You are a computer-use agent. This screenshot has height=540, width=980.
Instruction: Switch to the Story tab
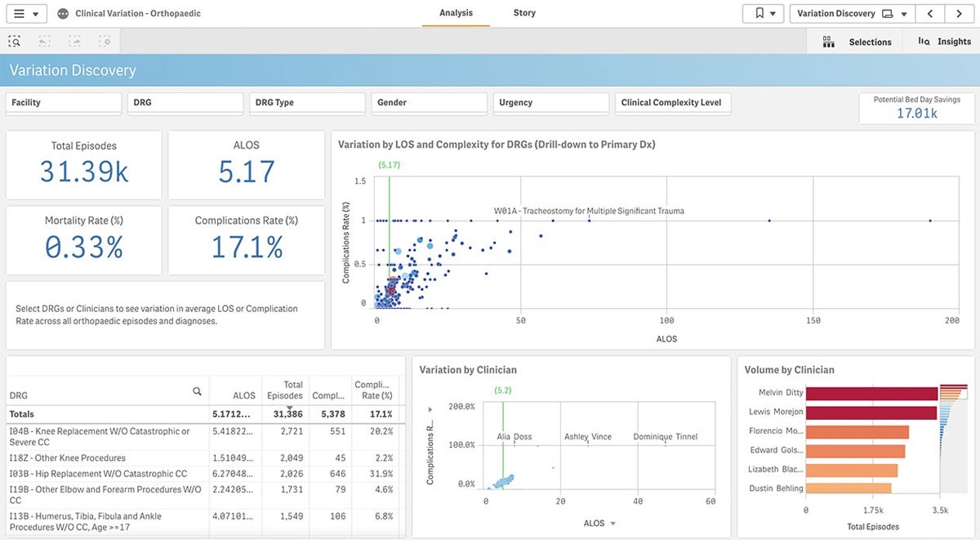pos(524,13)
